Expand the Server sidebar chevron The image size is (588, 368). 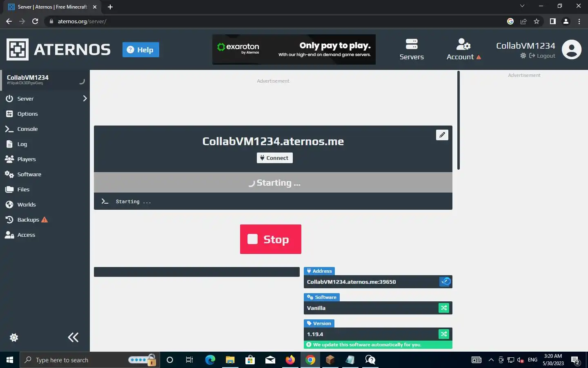(x=85, y=99)
